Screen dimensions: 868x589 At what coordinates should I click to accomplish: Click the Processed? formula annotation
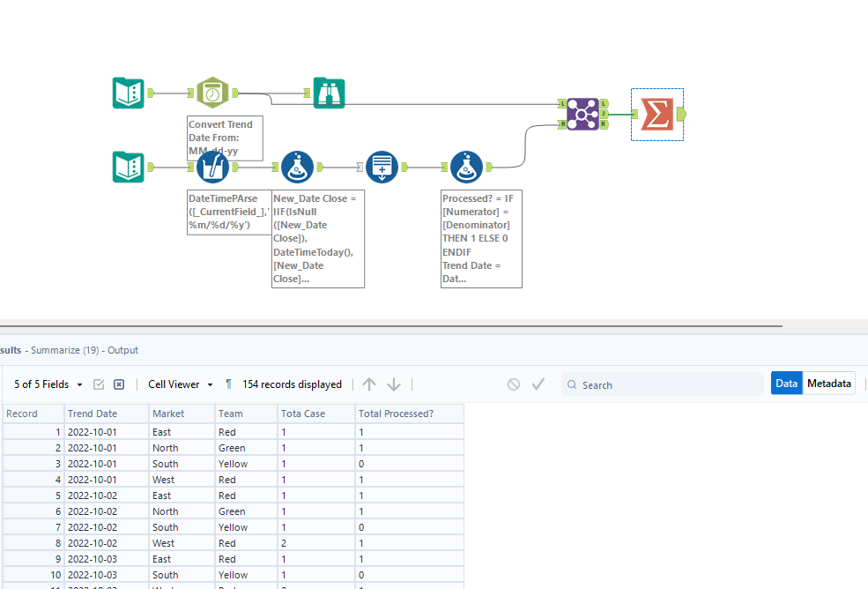[481, 239]
